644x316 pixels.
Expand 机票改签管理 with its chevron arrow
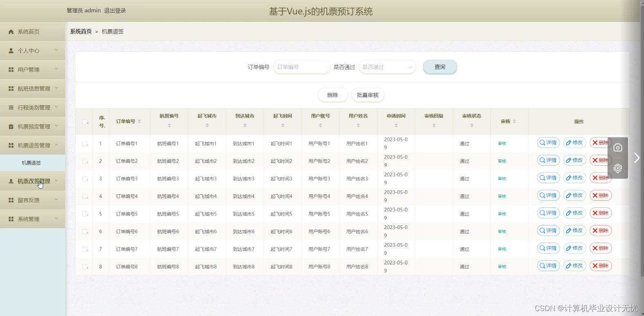(56, 180)
